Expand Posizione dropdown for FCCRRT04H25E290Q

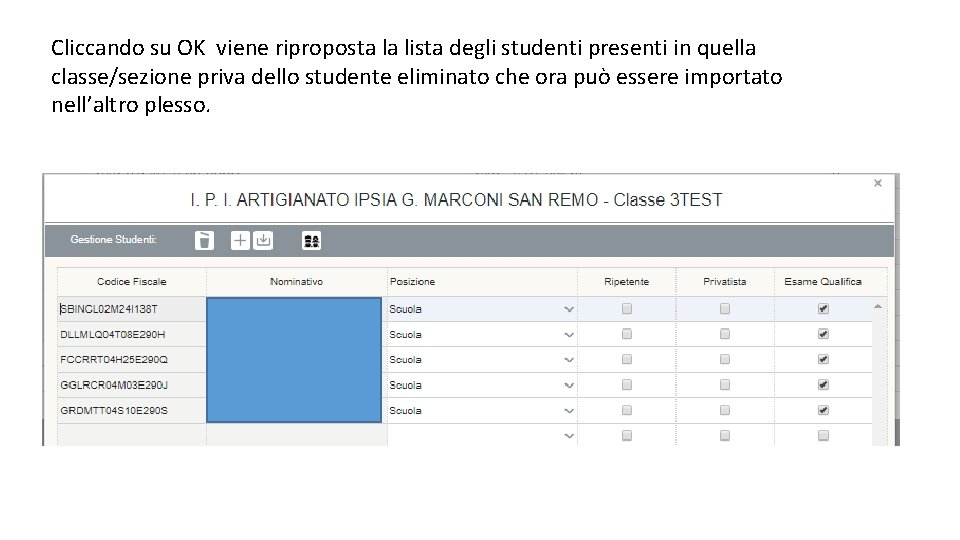tap(569, 359)
